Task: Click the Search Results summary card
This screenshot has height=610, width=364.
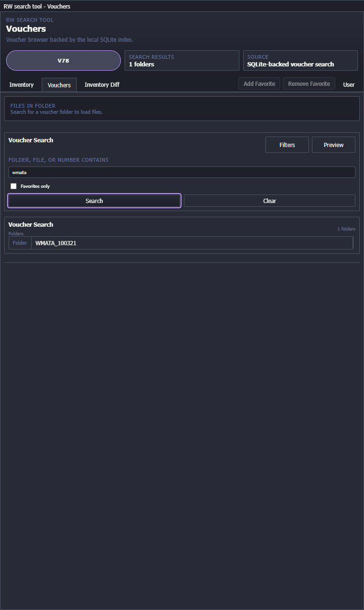Action: coord(182,61)
